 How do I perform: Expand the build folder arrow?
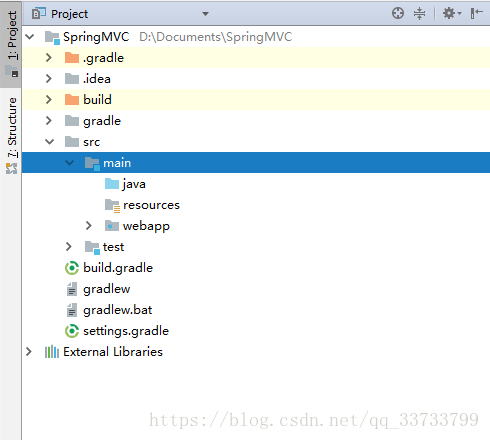point(49,100)
